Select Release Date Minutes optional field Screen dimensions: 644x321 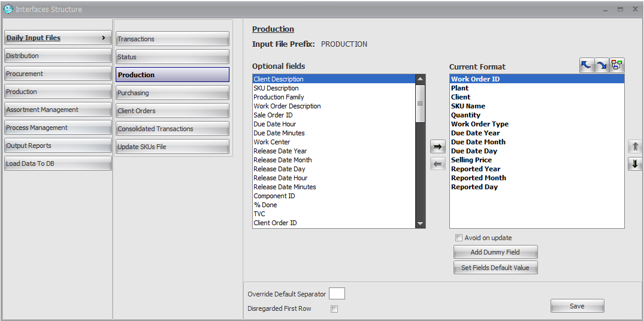[x=334, y=187]
